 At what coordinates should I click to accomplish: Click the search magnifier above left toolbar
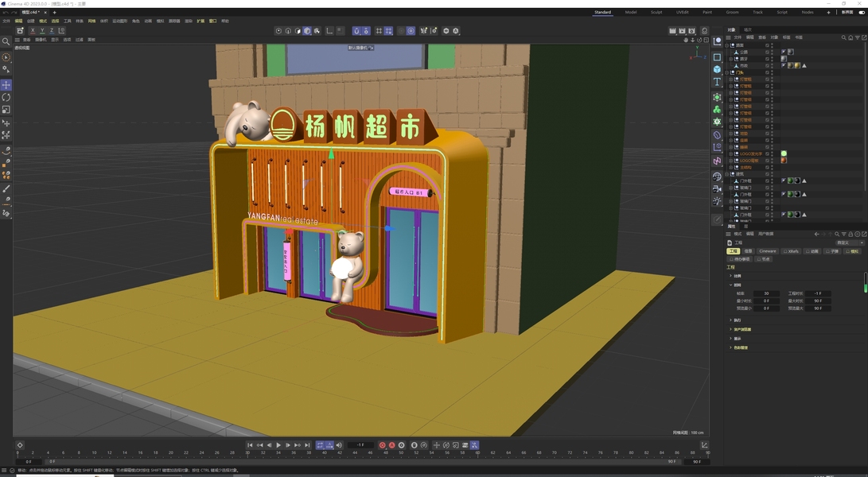pos(6,41)
